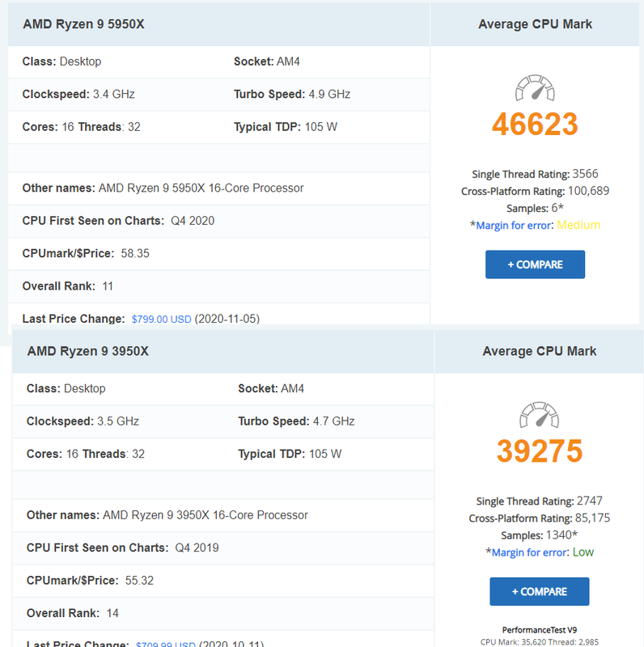
Task: Click the 46623 CPU mark score
Action: [535, 125]
